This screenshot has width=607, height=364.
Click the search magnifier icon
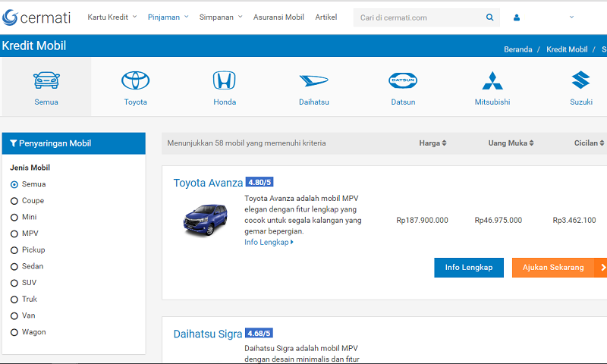click(x=489, y=17)
